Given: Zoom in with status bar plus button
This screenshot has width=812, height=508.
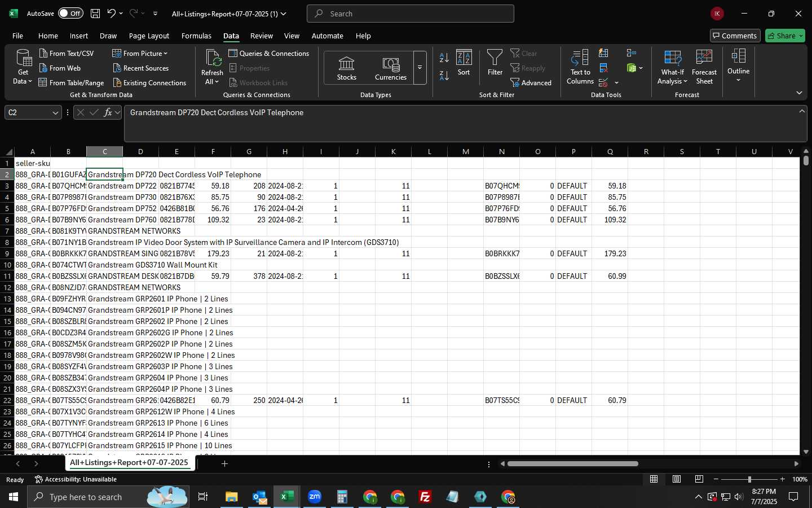Looking at the screenshot, I should 782,479.
